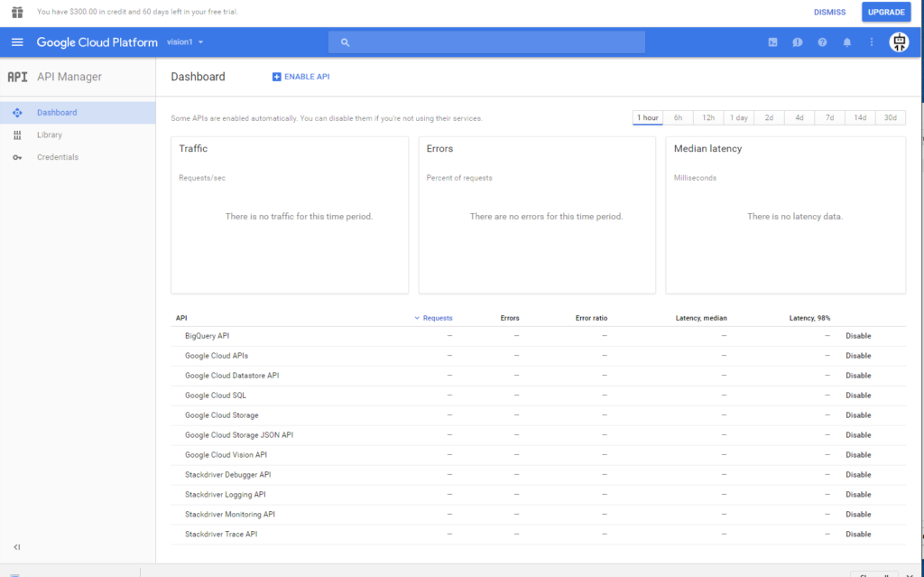The width and height of the screenshot is (924, 577).
Task: Click inside the search bar
Action: (485, 42)
